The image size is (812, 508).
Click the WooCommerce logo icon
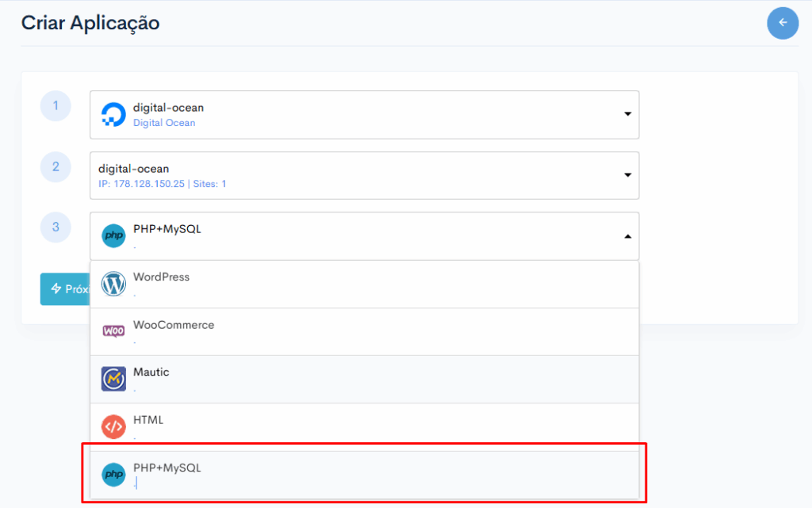tap(113, 331)
